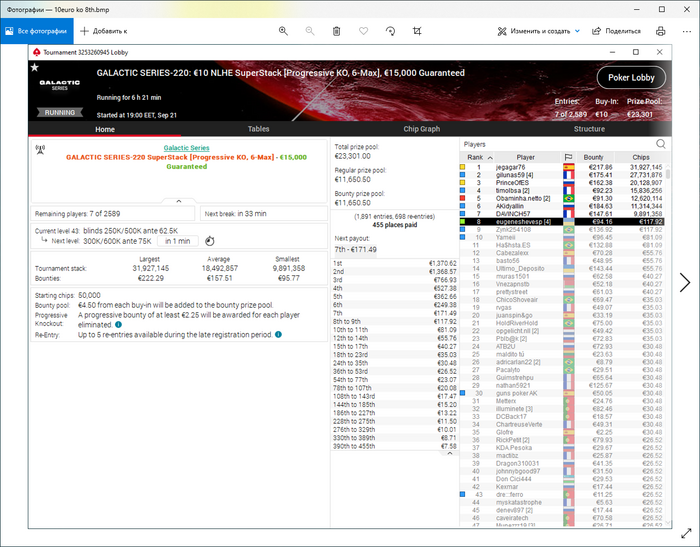Click the Poker Lobby button
This screenshot has height=547, width=700.
click(x=631, y=78)
